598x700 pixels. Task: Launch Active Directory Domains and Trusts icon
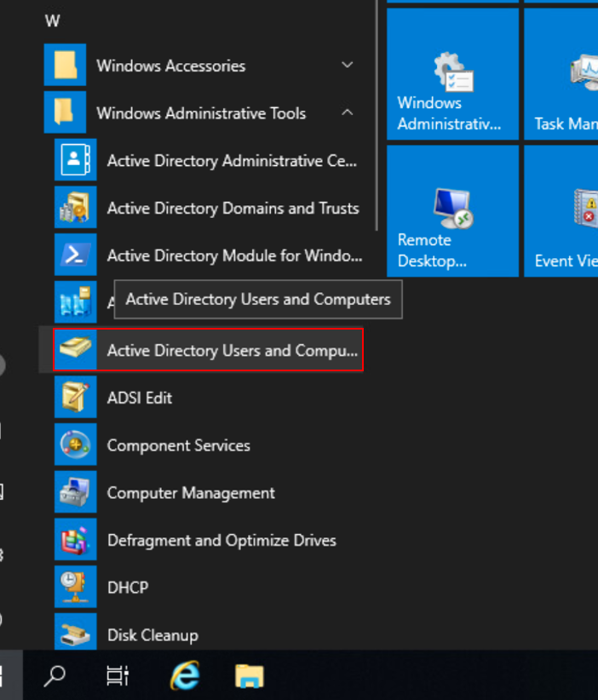[x=75, y=208]
